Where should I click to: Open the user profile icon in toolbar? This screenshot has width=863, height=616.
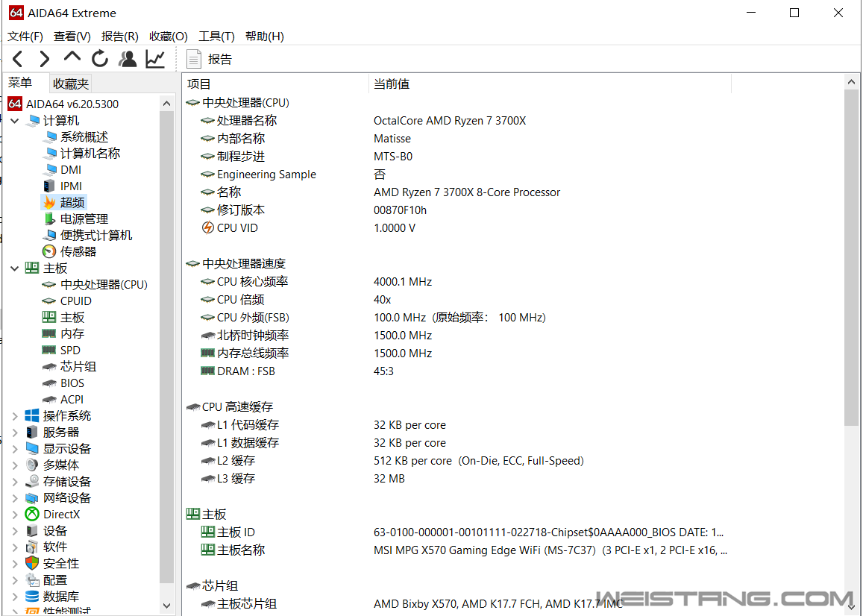(x=128, y=59)
